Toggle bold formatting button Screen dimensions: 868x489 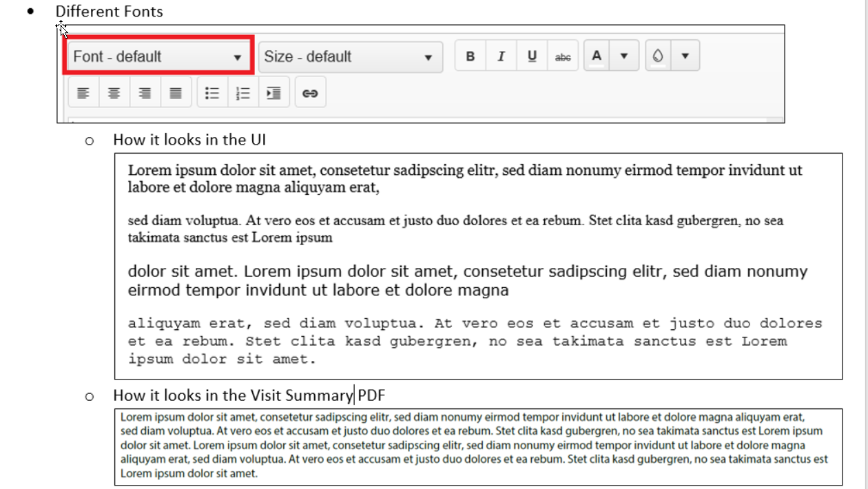pyautogui.click(x=471, y=56)
